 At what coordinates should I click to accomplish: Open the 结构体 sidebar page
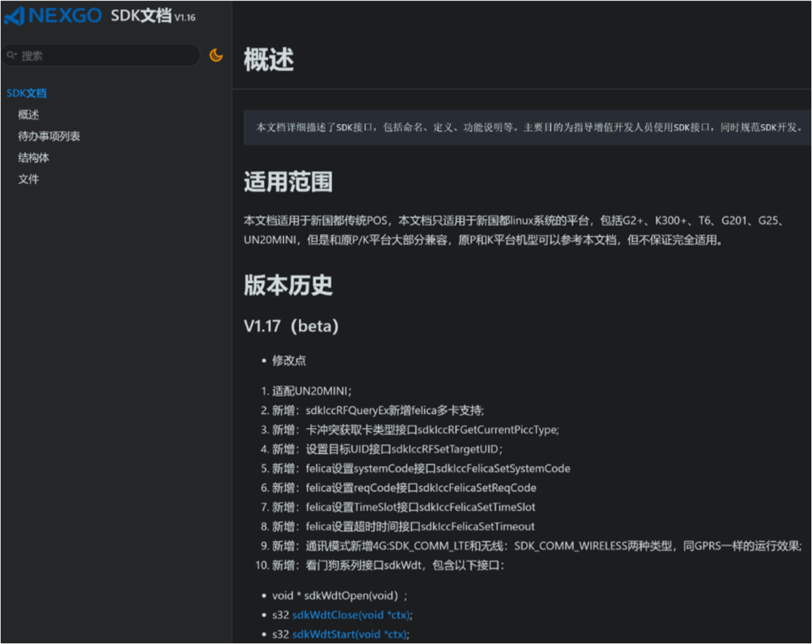(33, 158)
